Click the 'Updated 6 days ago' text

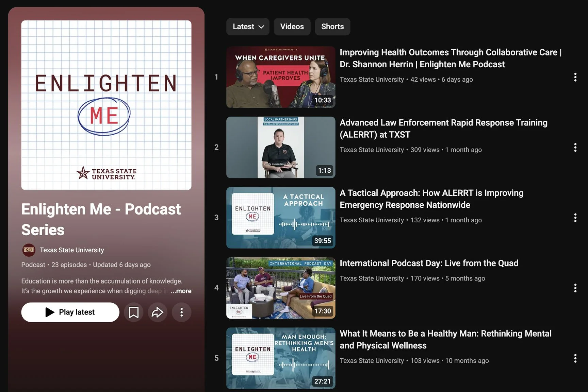pos(122,265)
